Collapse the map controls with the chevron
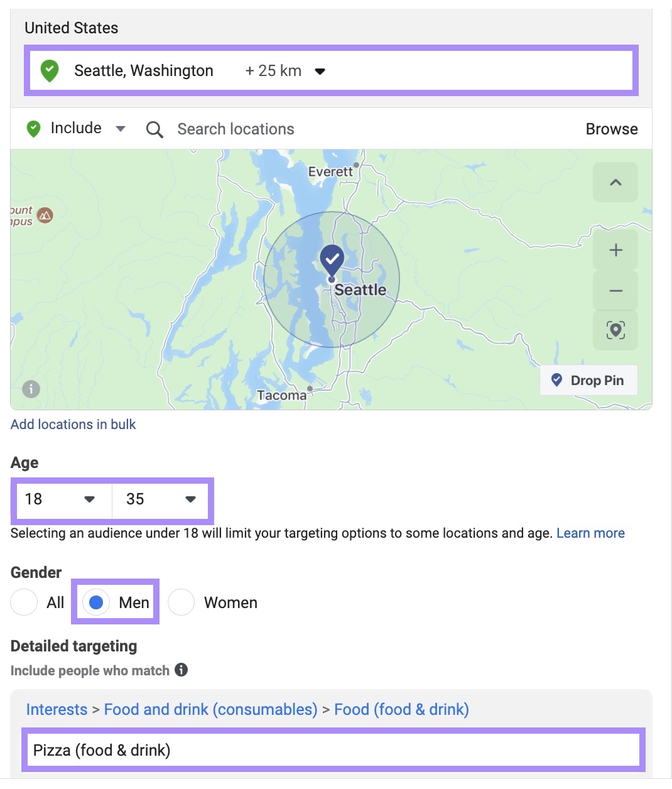 (x=615, y=183)
